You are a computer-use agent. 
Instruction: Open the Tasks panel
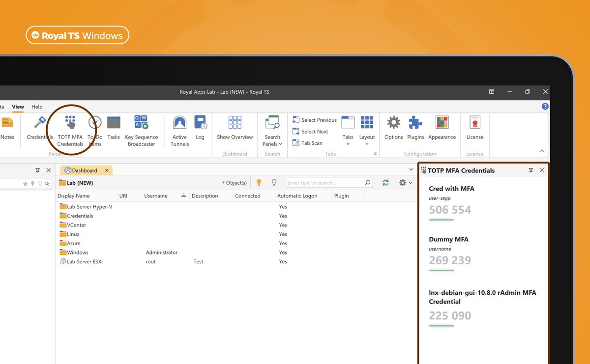click(114, 128)
